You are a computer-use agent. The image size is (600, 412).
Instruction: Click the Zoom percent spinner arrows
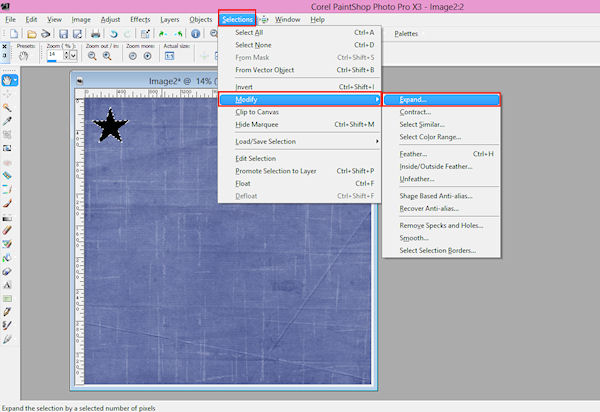point(66,56)
